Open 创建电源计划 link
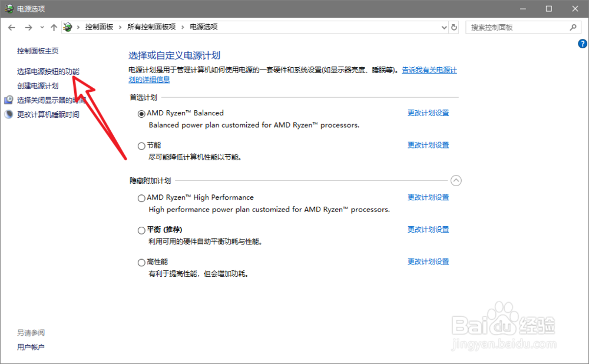 (38, 85)
